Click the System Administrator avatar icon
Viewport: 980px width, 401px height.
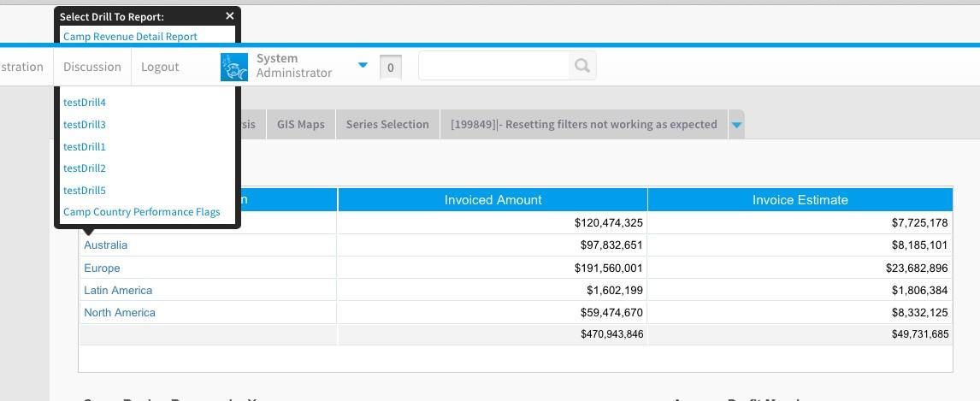tap(233, 67)
